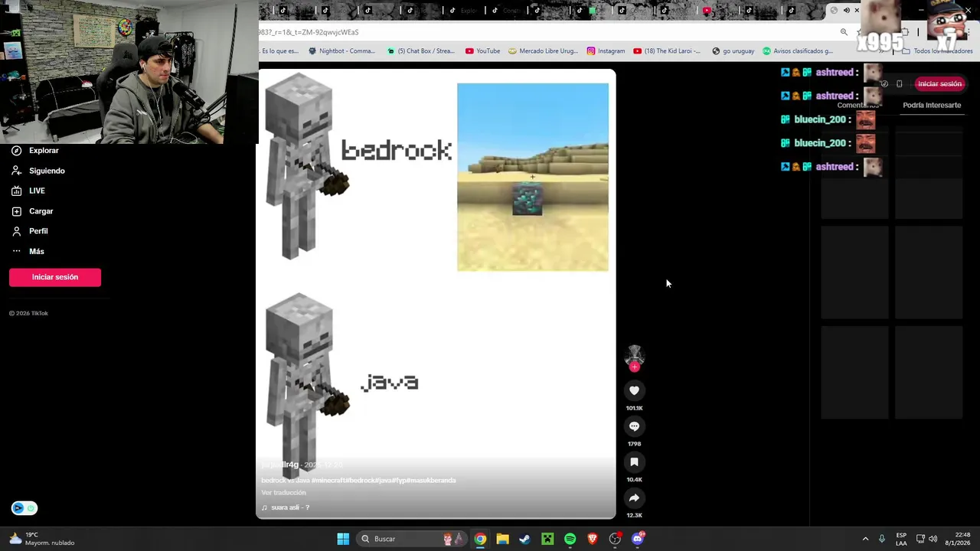Open Perfil from the sidebar
The width and height of the screenshot is (980, 551).
pos(30,231)
